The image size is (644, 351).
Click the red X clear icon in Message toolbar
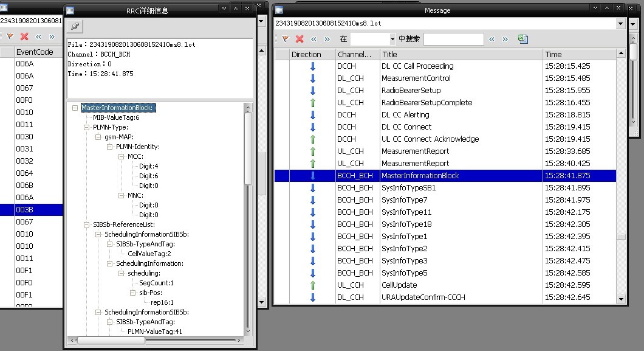(x=300, y=39)
